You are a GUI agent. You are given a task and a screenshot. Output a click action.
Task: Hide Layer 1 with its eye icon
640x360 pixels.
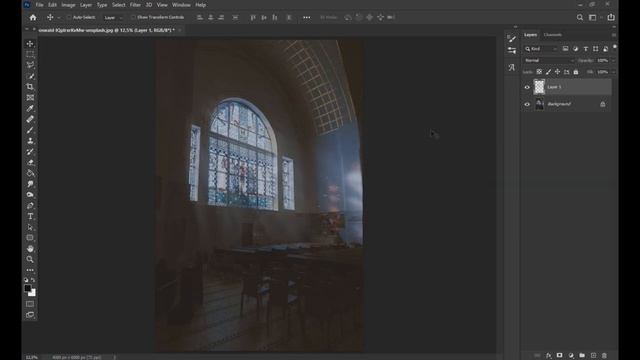(x=527, y=87)
